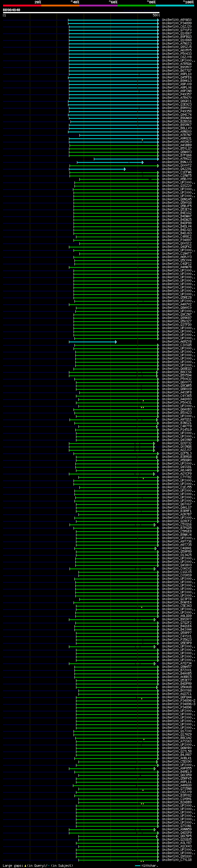Click the label UniRef100_C4R8C2

pyautogui.click(x=177, y=236)
